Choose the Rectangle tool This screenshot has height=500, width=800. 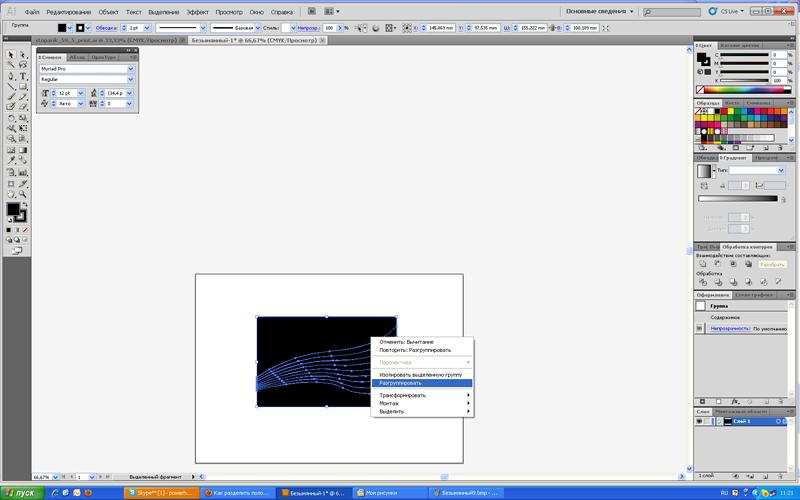coord(22,86)
